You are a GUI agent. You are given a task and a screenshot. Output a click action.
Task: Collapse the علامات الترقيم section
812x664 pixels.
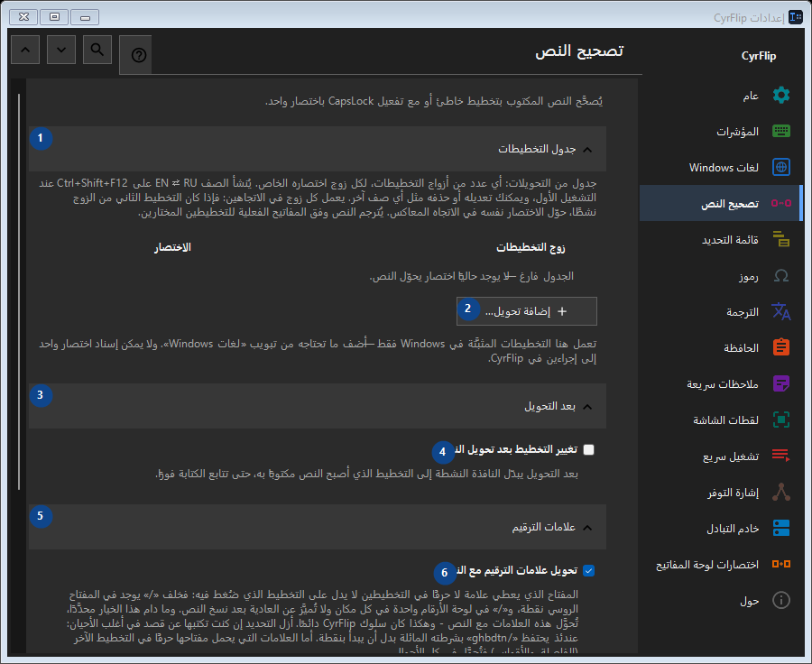pos(318,527)
